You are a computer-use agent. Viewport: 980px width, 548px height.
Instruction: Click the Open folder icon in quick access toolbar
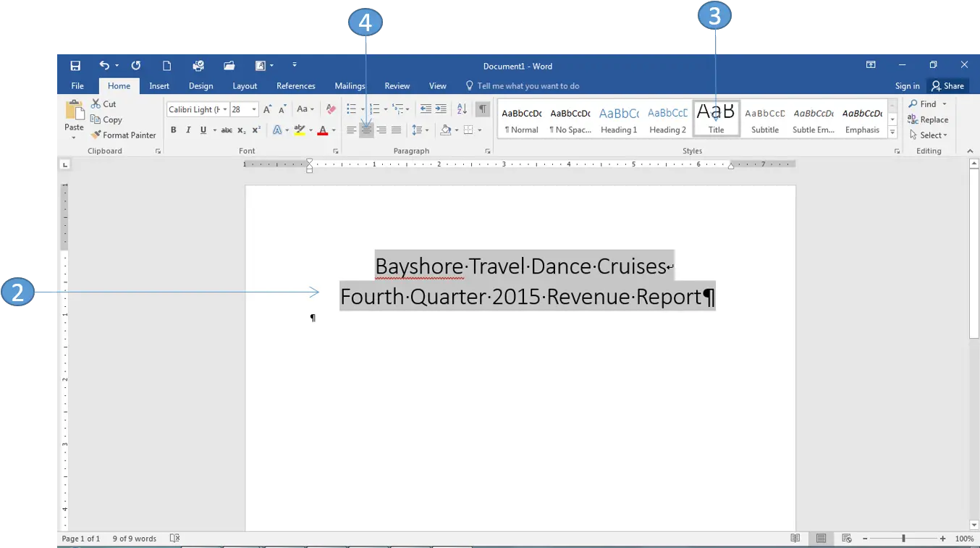pyautogui.click(x=229, y=66)
